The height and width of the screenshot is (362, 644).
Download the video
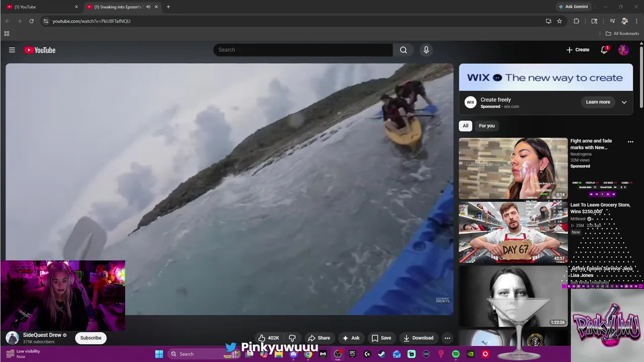[418, 338]
